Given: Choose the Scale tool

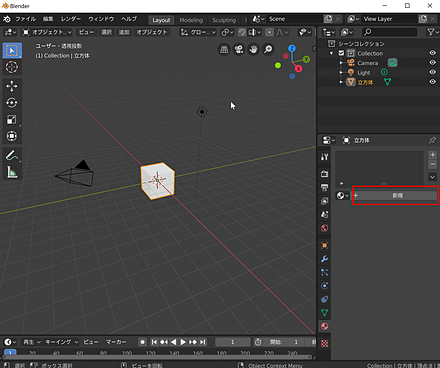Looking at the screenshot, I should [x=12, y=119].
